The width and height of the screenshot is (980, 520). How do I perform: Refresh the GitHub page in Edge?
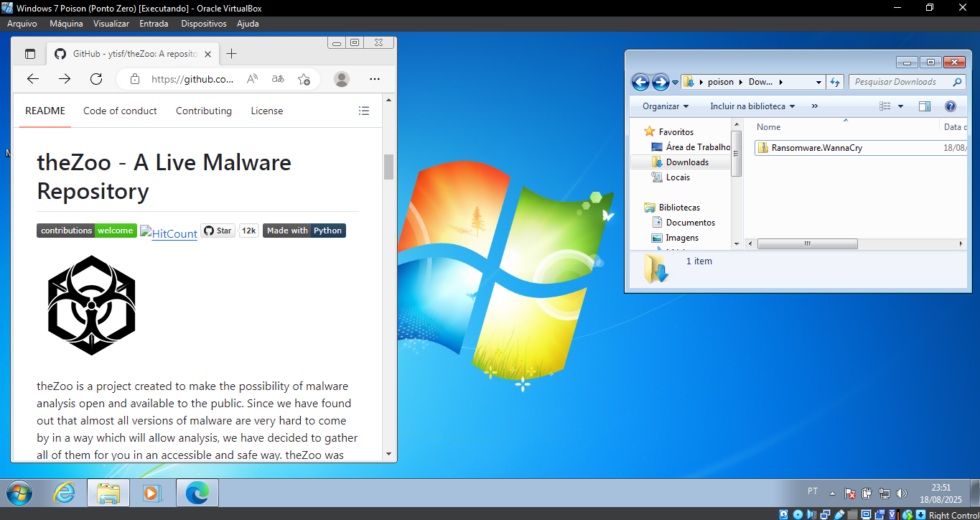point(96,79)
